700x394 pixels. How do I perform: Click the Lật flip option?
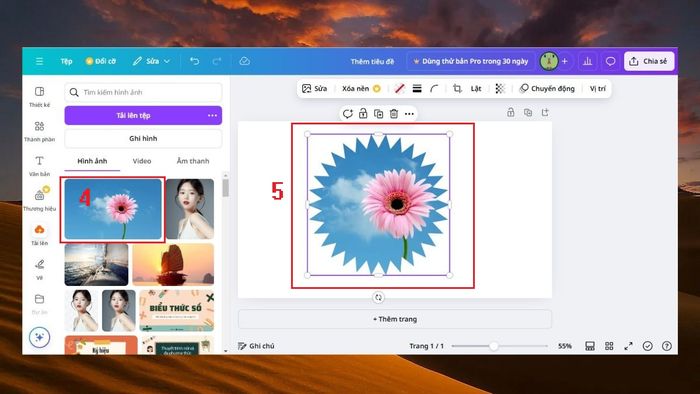[476, 88]
